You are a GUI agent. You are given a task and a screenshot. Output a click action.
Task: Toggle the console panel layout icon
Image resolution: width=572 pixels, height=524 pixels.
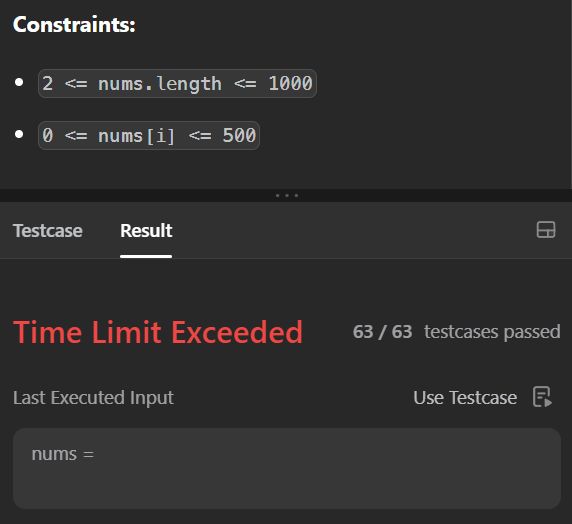pos(546,230)
